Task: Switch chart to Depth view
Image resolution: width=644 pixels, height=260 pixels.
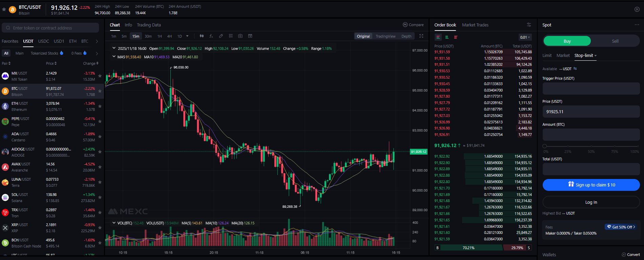Action: point(407,36)
